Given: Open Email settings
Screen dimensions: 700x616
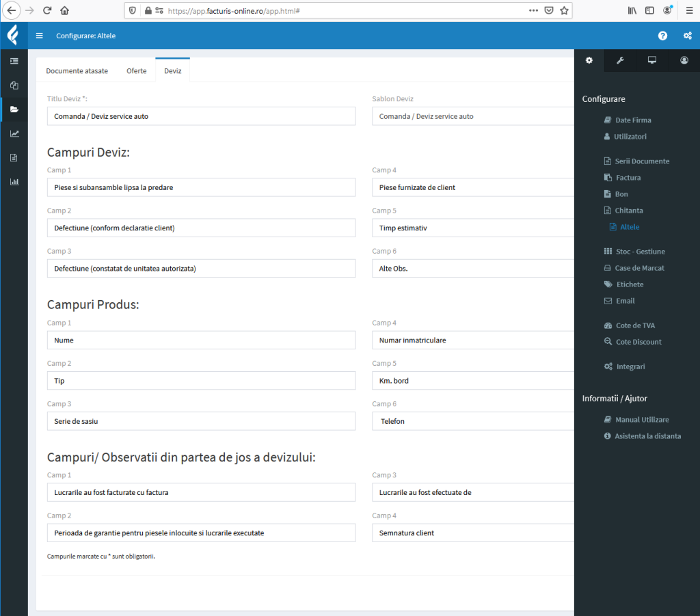Looking at the screenshot, I should (619, 301).
